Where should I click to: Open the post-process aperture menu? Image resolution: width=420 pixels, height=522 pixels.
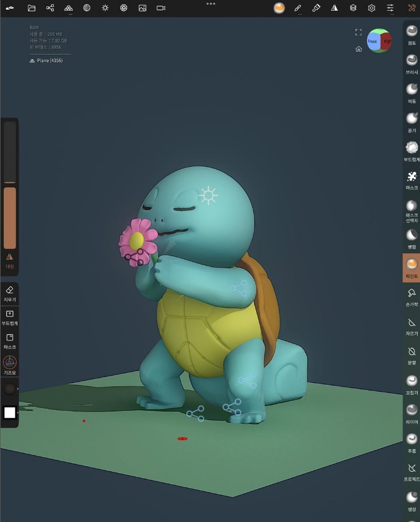[124, 8]
